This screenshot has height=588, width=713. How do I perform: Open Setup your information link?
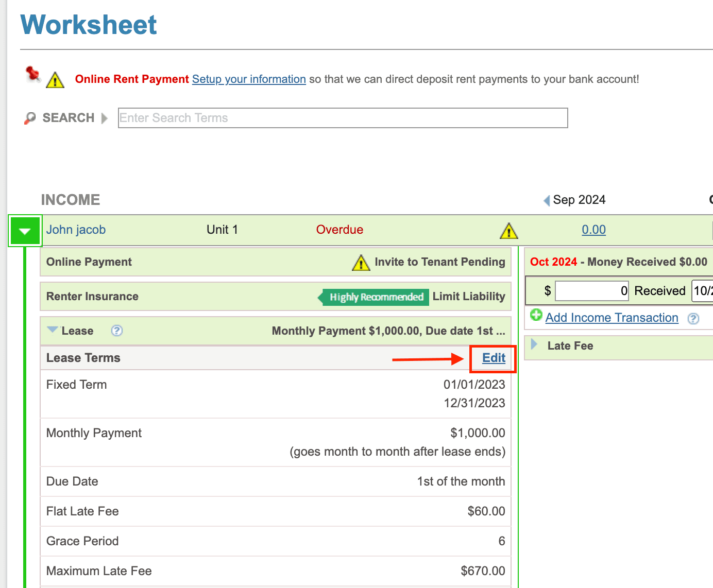tap(249, 79)
